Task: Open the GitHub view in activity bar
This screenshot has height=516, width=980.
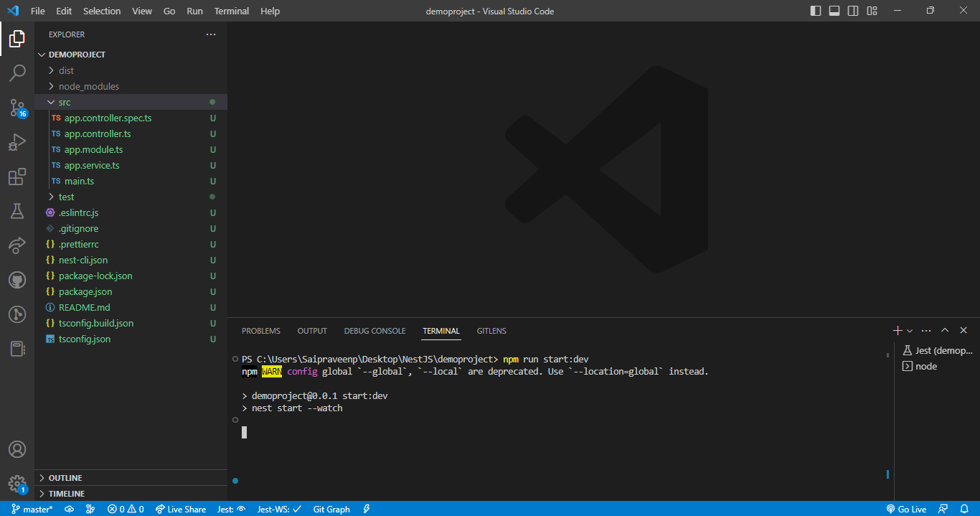Action: [x=17, y=280]
